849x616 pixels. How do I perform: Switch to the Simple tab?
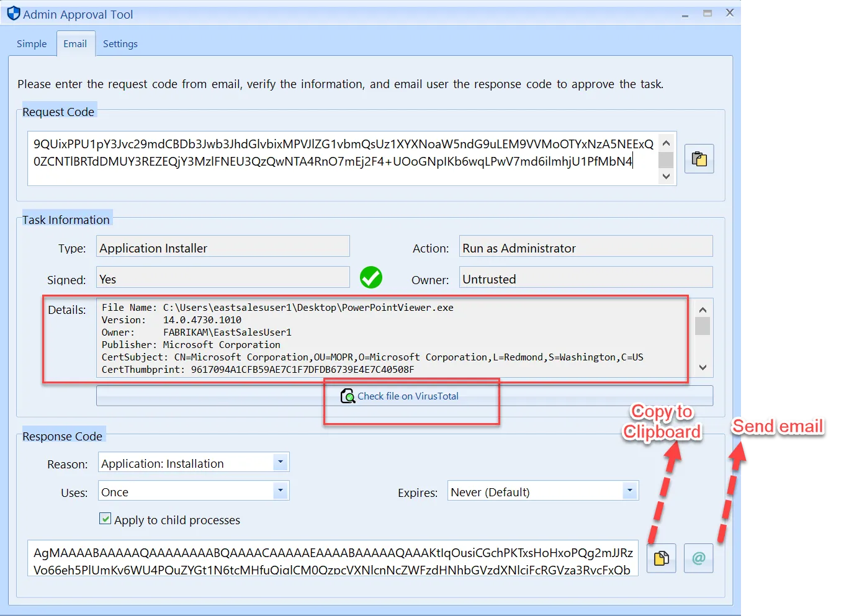[x=32, y=43]
